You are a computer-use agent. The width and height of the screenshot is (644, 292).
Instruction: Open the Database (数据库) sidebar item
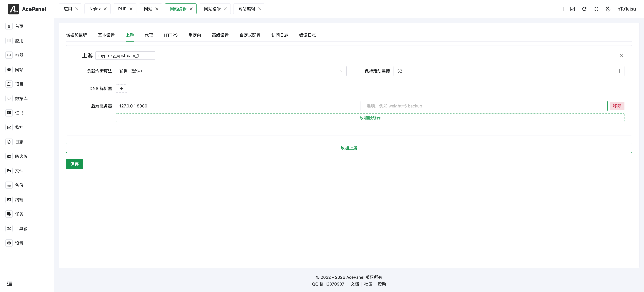[x=21, y=98]
